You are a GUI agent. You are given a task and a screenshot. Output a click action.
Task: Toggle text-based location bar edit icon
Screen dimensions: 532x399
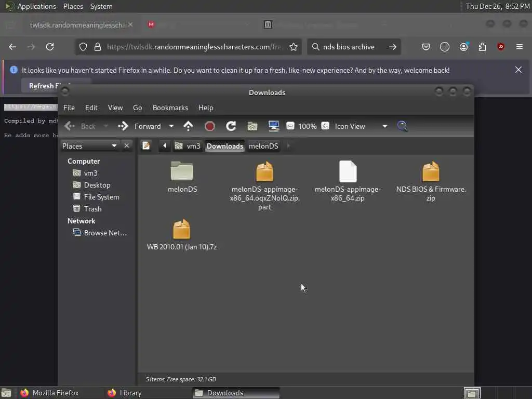click(x=146, y=146)
